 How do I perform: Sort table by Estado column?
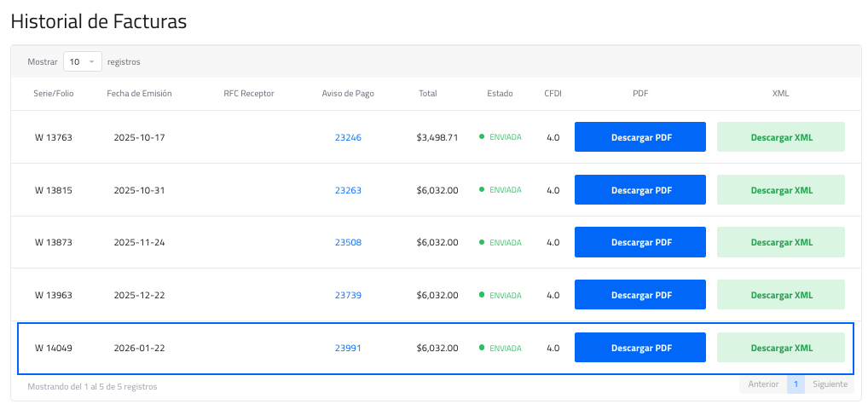click(x=500, y=94)
